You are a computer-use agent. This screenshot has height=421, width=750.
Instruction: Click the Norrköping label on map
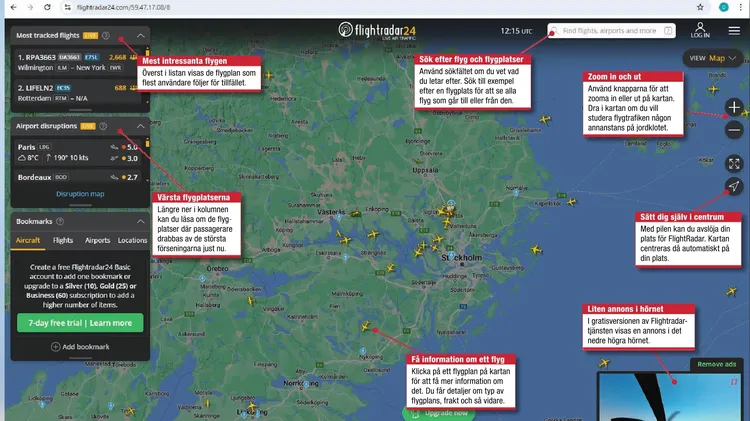(301, 383)
